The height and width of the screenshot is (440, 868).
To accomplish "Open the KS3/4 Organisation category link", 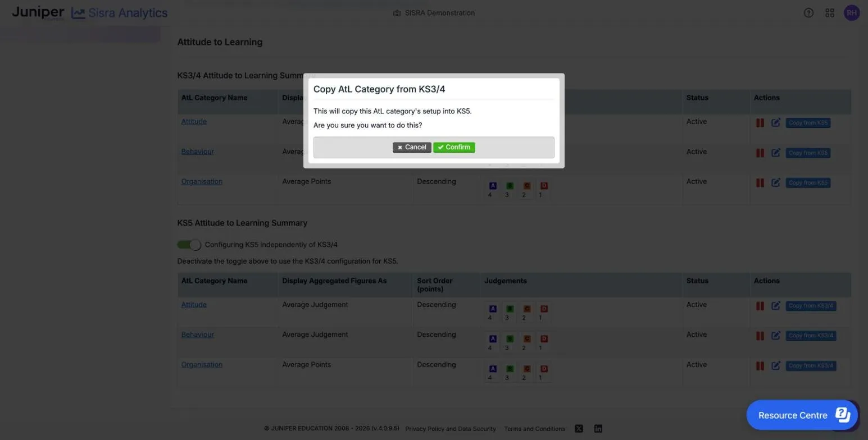I will (x=202, y=181).
